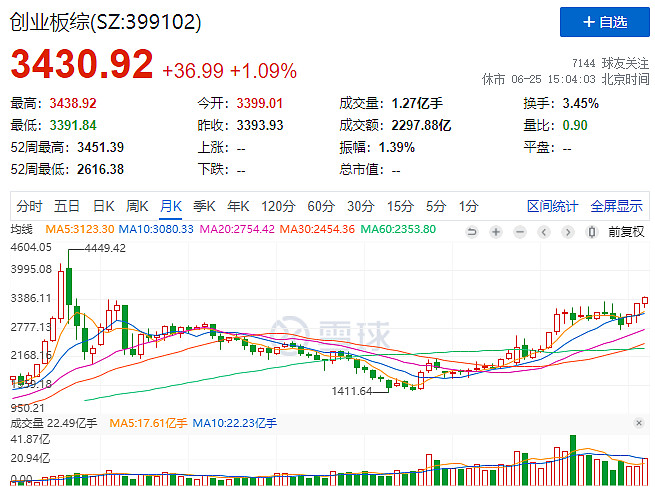Screen dimensions: 655x487
Task: Select the 日K chart tab
Action: pyautogui.click(x=104, y=206)
